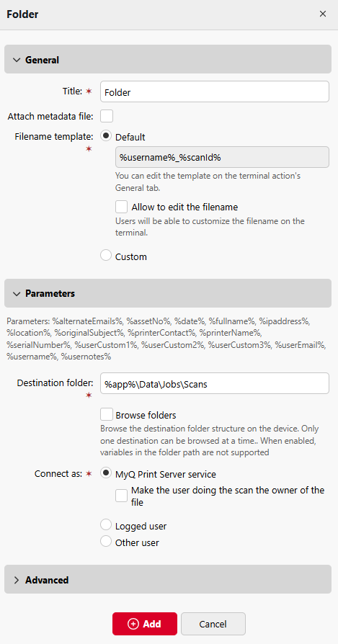Check Make the user owner of file

click(x=122, y=496)
